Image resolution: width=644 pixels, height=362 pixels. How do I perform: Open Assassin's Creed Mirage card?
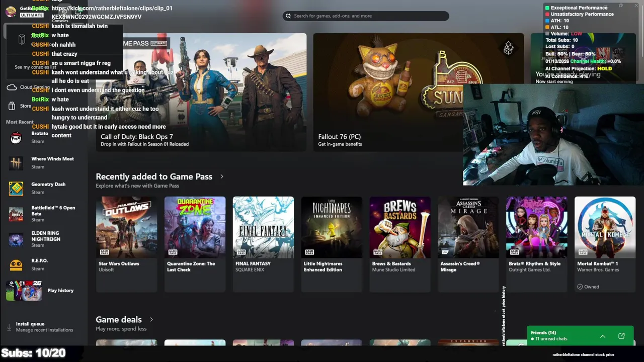(x=468, y=244)
